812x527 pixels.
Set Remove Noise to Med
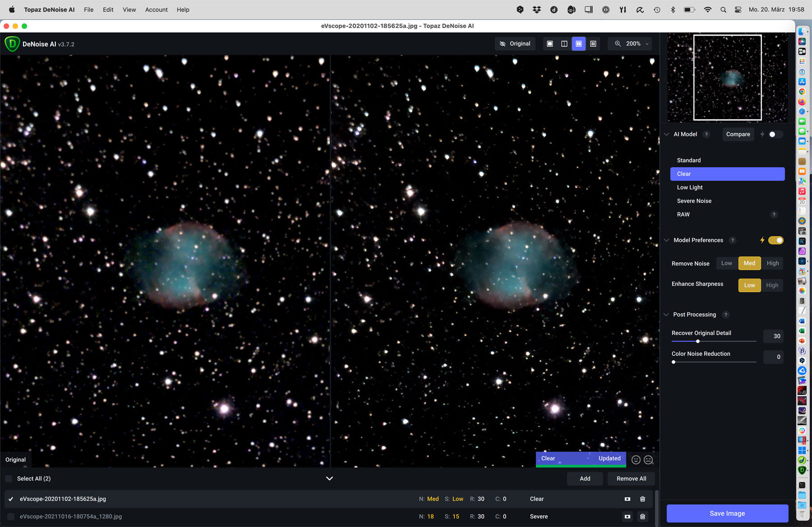click(749, 263)
